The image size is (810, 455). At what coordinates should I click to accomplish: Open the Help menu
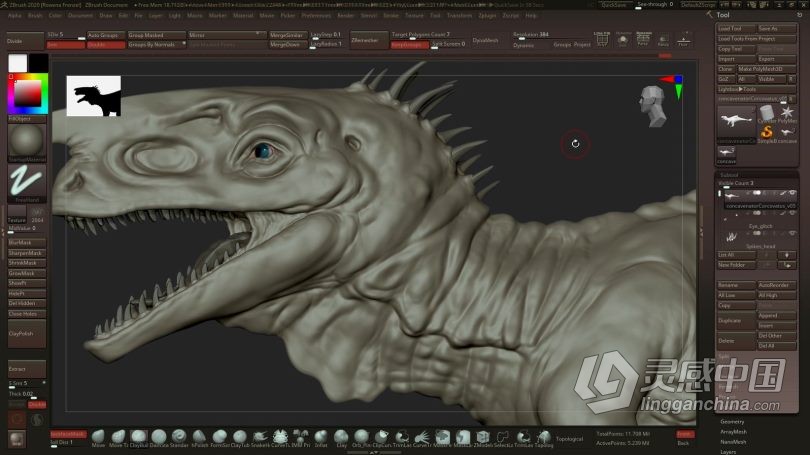pos(531,15)
